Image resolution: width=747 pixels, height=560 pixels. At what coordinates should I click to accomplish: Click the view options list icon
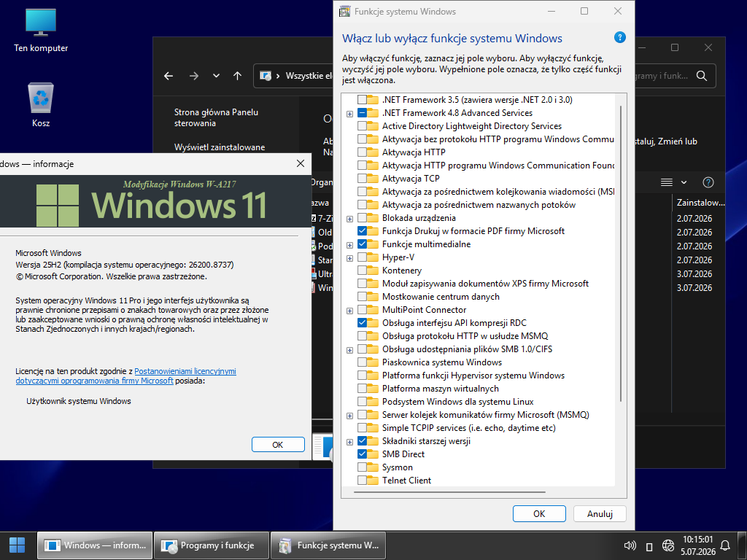coord(667,182)
